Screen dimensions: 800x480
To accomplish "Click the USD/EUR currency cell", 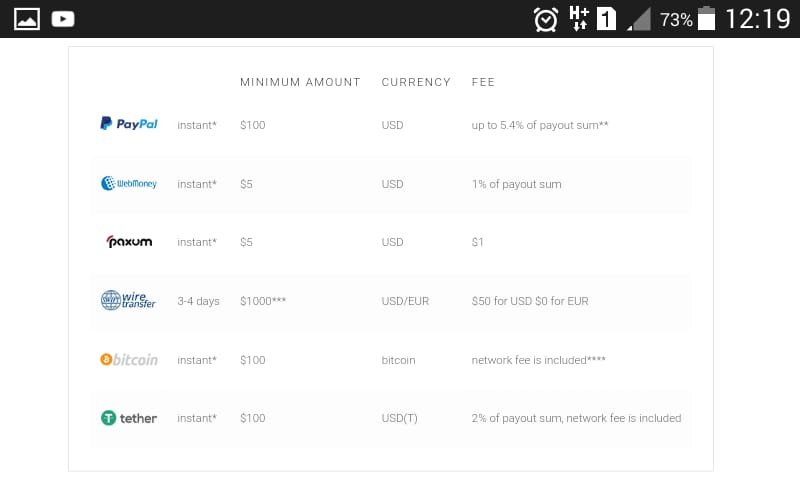I will (405, 301).
